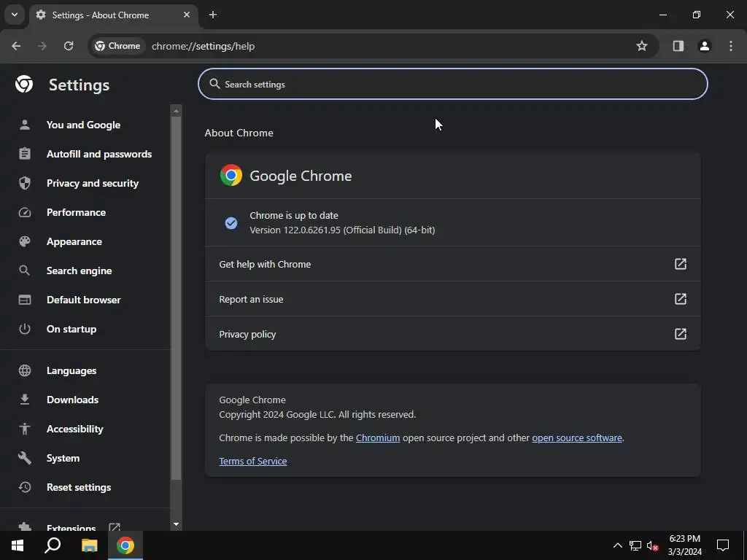Click in the Search settings field
Screen dimensions: 747x560
pos(452,84)
